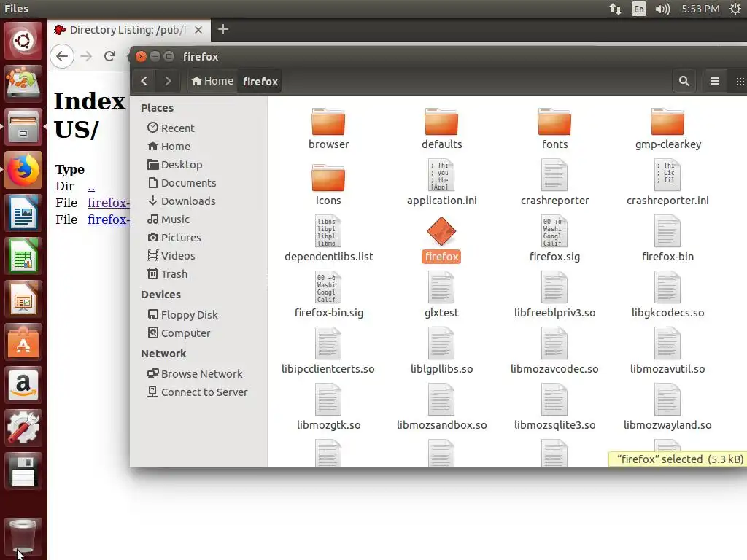
Task: Open Ubuntu Dash search launcher
Action: pos(23,41)
